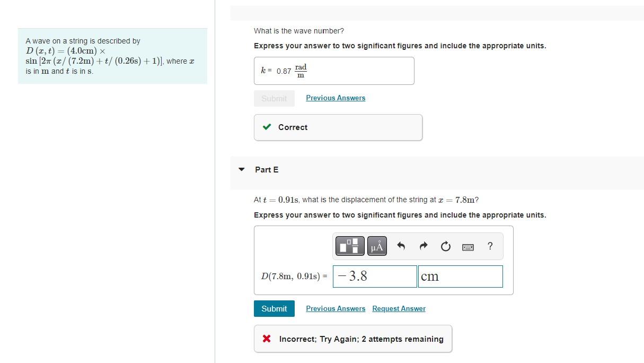Click the cm units input field
This screenshot has width=644, height=363.
click(x=460, y=276)
